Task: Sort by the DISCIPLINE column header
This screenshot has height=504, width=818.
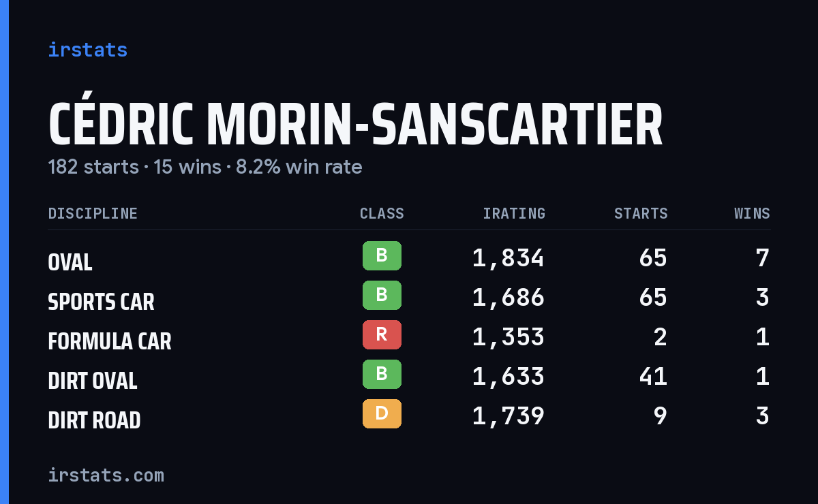Action: [x=93, y=214]
